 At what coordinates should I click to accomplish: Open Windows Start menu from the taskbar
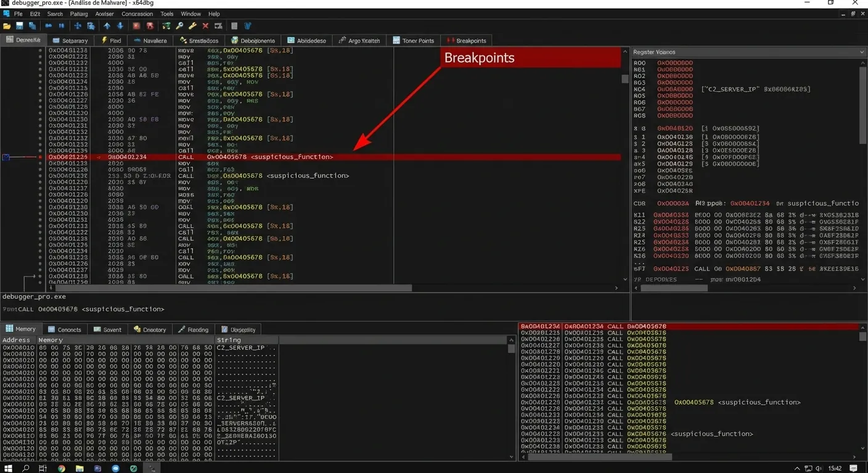8,468
